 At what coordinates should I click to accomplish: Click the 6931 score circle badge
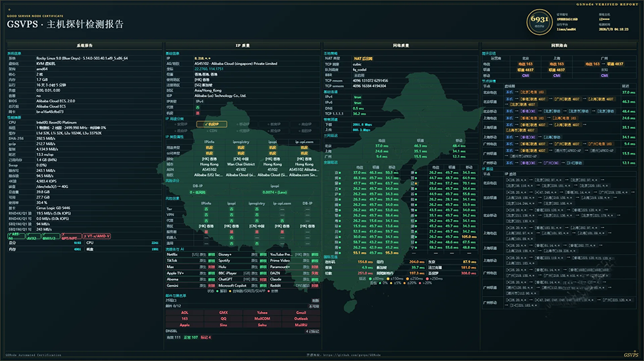(x=539, y=22)
